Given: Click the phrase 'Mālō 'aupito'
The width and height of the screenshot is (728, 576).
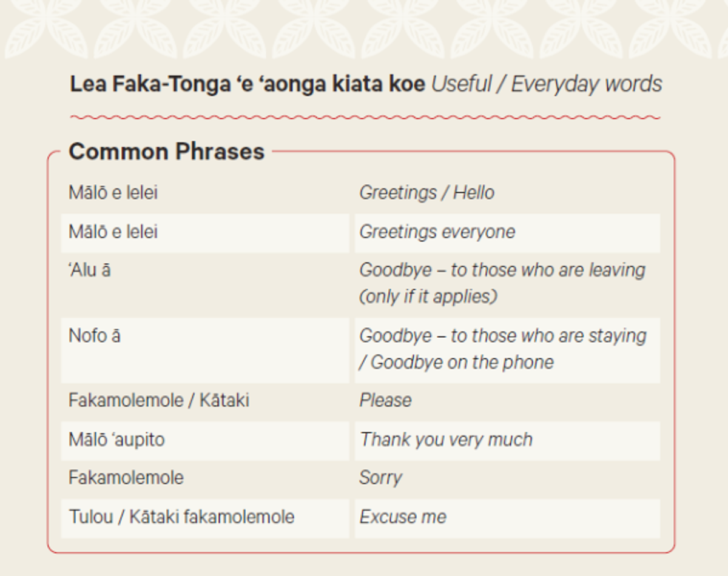Looking at the screenshot, I should point(116,440).
